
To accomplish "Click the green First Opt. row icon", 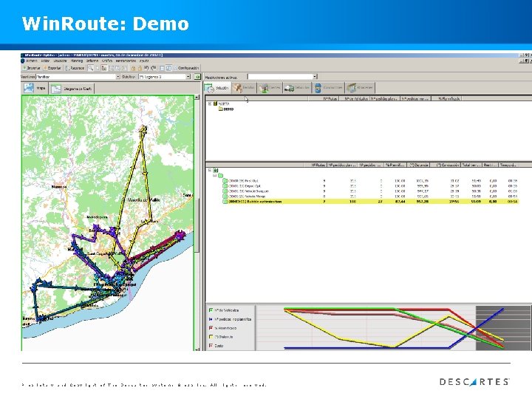I will click(225, 181).
